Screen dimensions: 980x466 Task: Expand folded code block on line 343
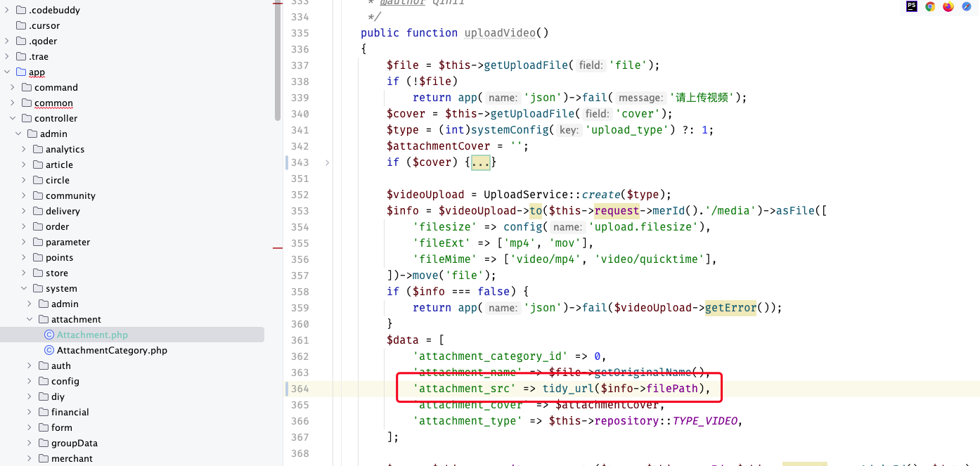coord(327,162)
